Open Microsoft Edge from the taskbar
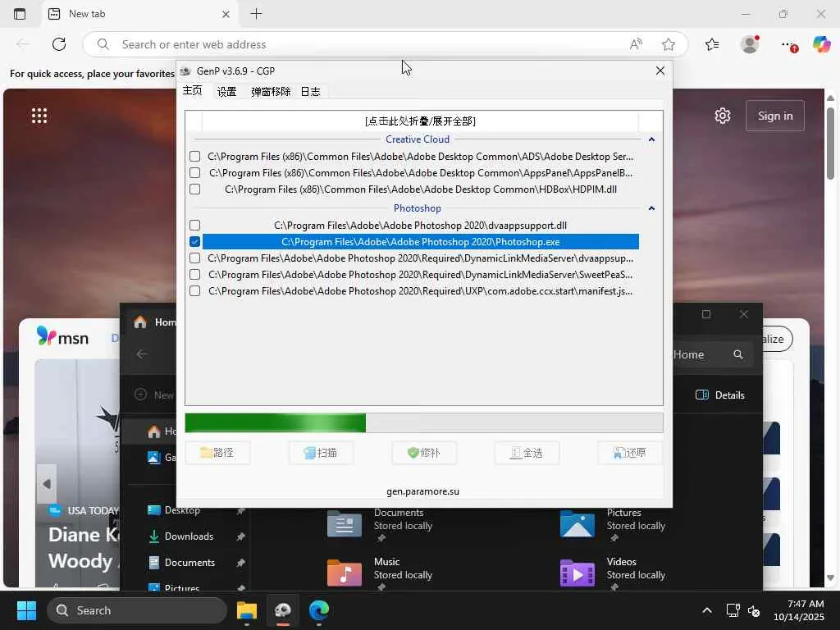 click(319, 610)
